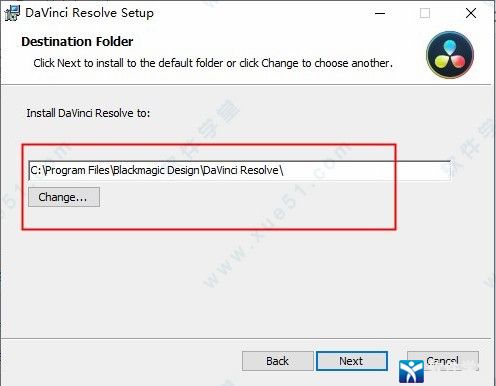Click the blue dot in Resolve logo

450,46
